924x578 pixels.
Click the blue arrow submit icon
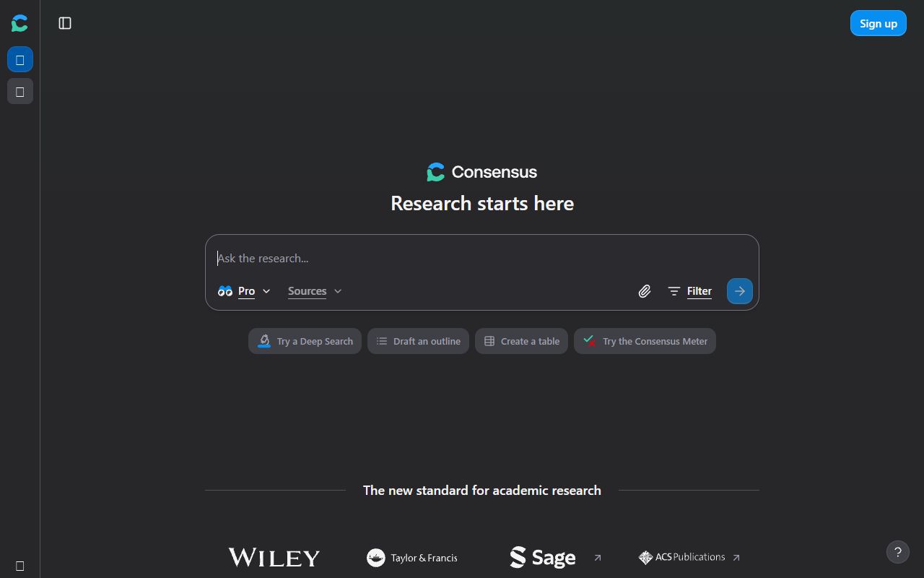[x=739, y=290]
